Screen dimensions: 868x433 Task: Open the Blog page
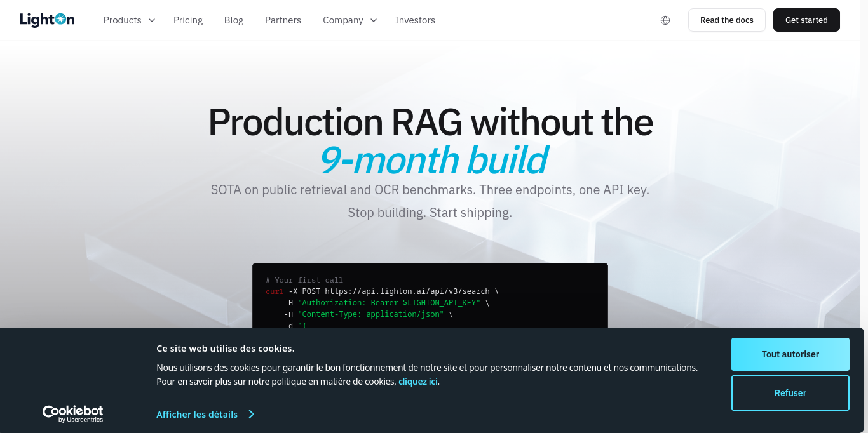coord(234,20)
